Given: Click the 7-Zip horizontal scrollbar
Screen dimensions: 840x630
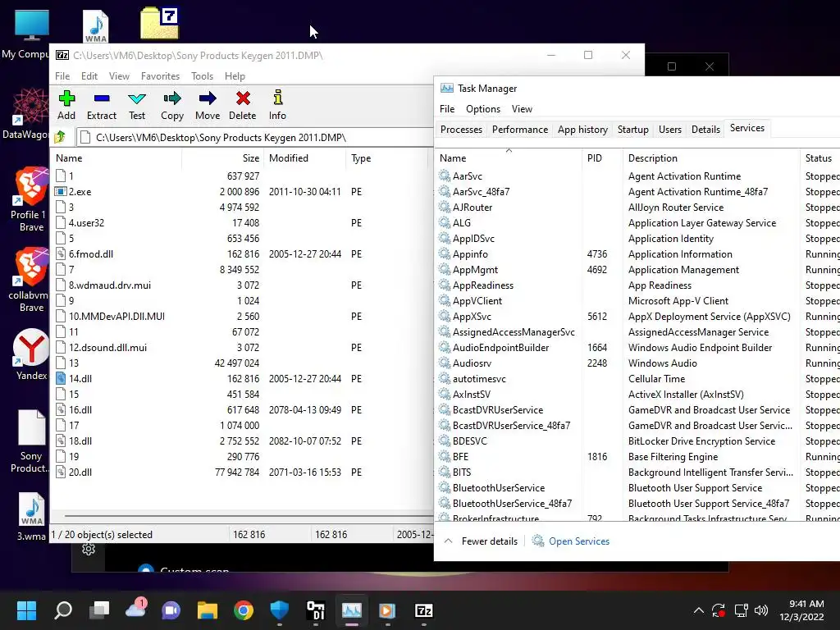Looking at the screenshot, I should 249,516.
